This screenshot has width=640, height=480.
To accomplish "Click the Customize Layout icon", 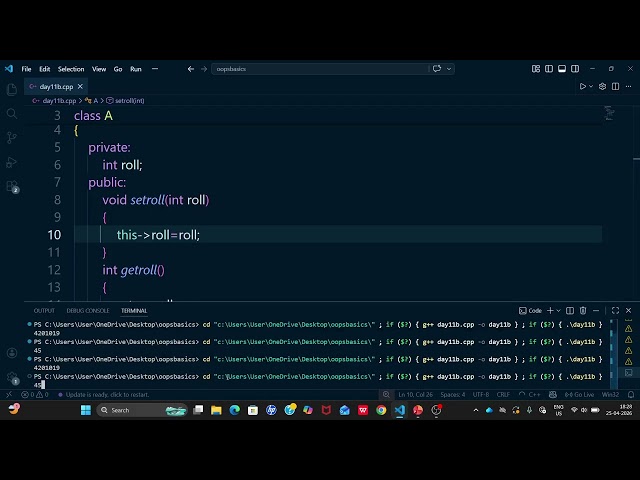I will pyautogui.click(x=536, y=69).
